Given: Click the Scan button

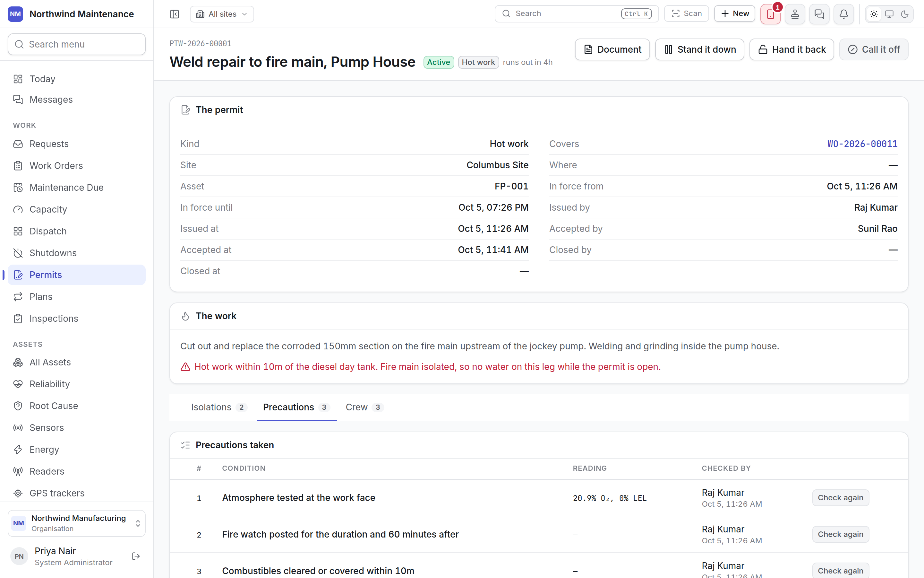Looking at the screenshot, I should 687,14.
